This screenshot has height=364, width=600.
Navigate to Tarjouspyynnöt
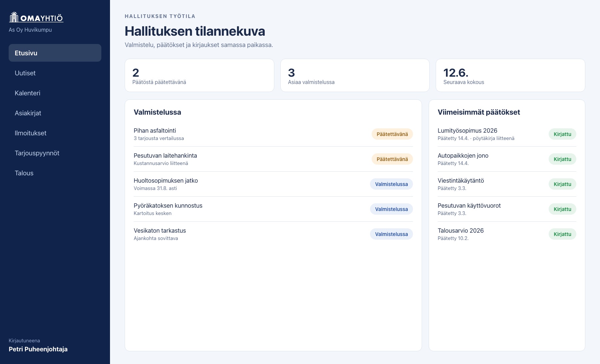[x=55, y=153]
